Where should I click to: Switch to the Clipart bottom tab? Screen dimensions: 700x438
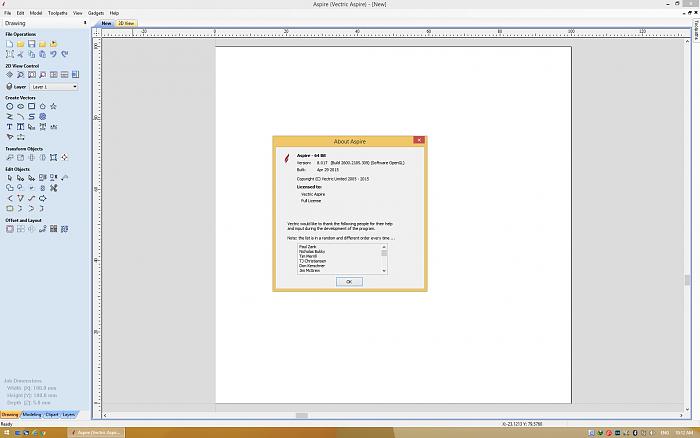pyautogui.click(x=52, y=414)
